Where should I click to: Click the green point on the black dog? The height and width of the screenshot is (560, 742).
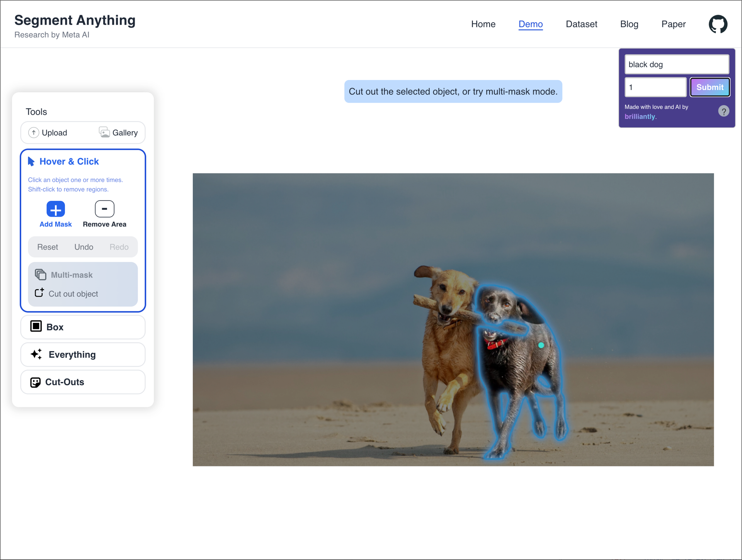(541, 345)
